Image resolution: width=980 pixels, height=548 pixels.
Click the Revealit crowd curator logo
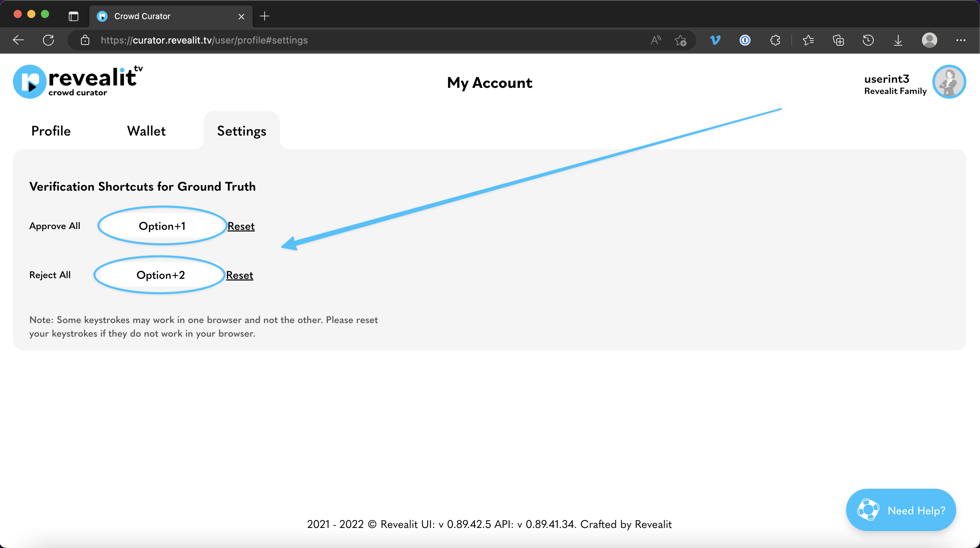78,81
